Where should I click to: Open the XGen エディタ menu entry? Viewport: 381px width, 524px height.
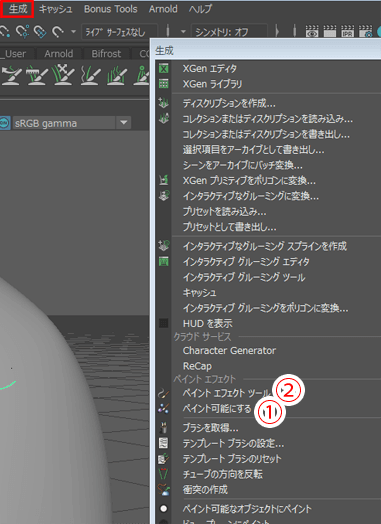pos(210,69)
